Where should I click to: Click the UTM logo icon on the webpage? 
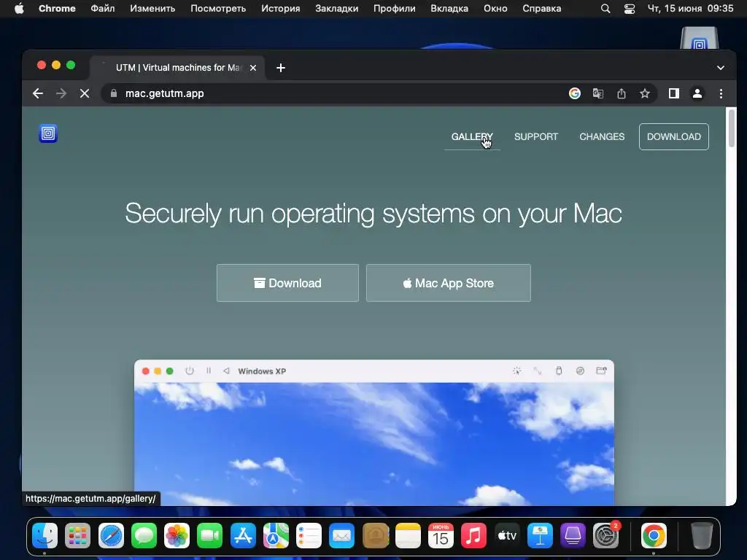[48, 133]
